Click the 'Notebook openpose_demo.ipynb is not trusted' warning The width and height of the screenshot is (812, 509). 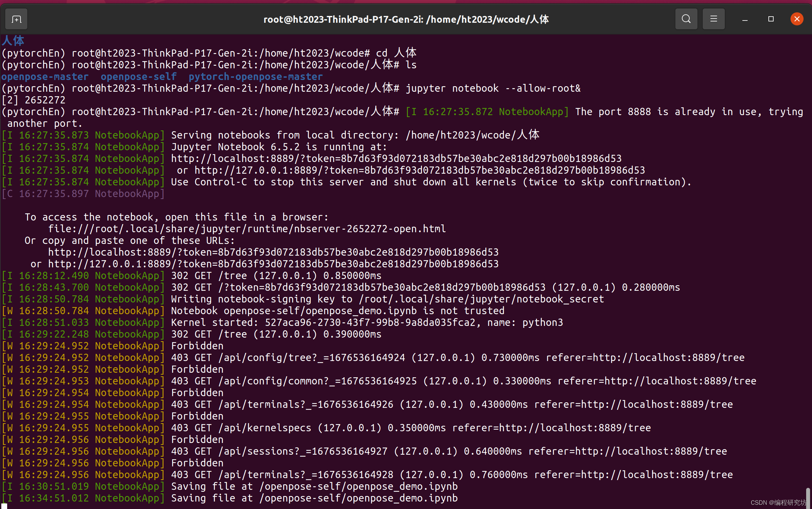[x=337, y=311]
